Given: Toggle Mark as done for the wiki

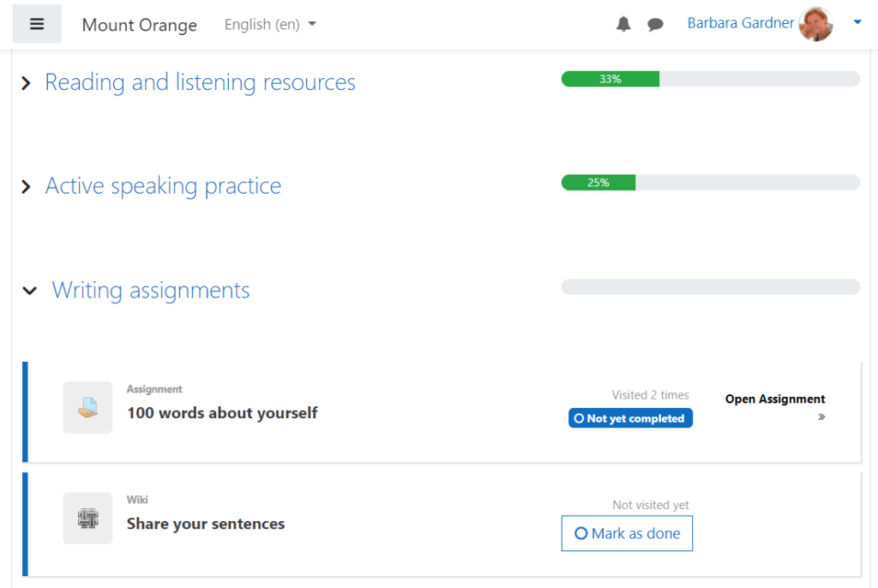Looking at the screenshot, I should tap(627, 533).
